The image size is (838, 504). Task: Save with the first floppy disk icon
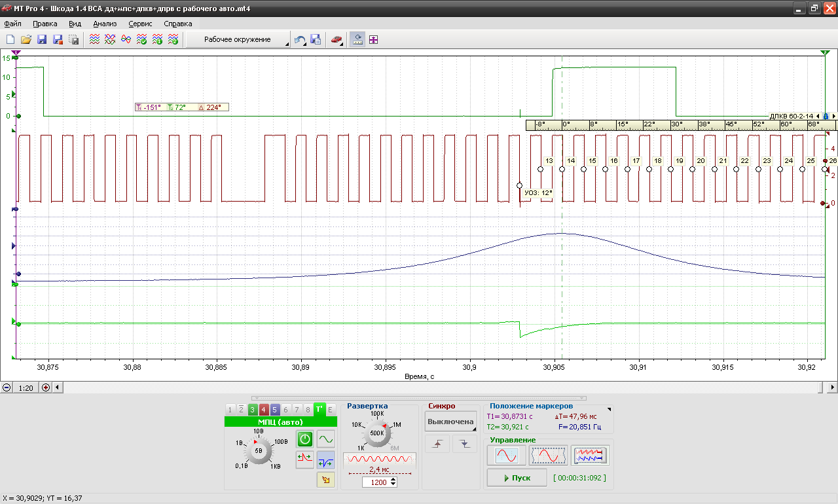[42, 40]
